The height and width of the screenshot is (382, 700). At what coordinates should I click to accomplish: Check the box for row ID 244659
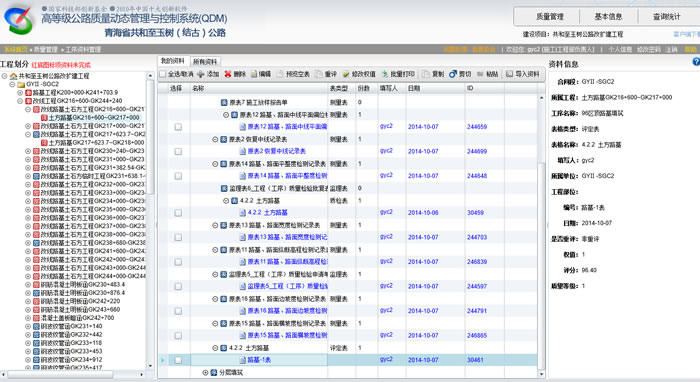coord(178,127)
